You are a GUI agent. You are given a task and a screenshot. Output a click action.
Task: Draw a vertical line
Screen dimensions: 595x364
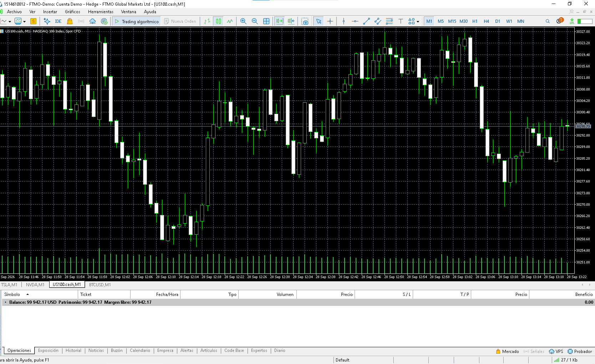(x=344, y=21)
